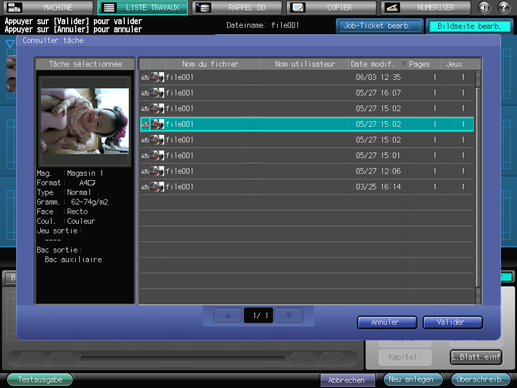Click Abbrechen button

tap(347, 380)
